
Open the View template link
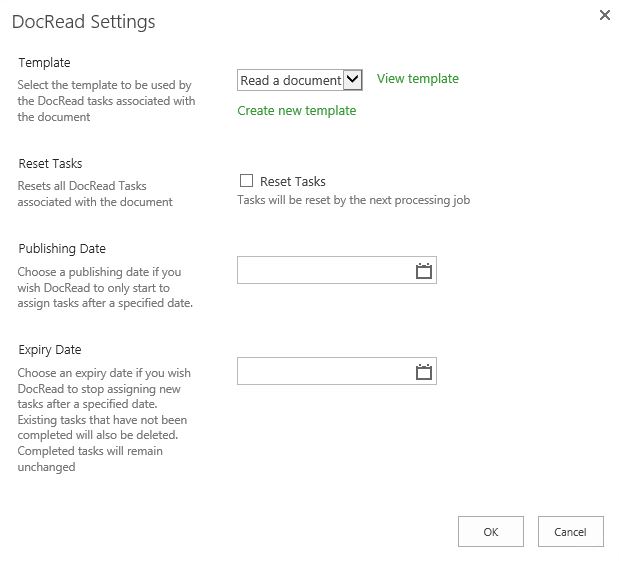pyautogui.click(x=417, y=79)
